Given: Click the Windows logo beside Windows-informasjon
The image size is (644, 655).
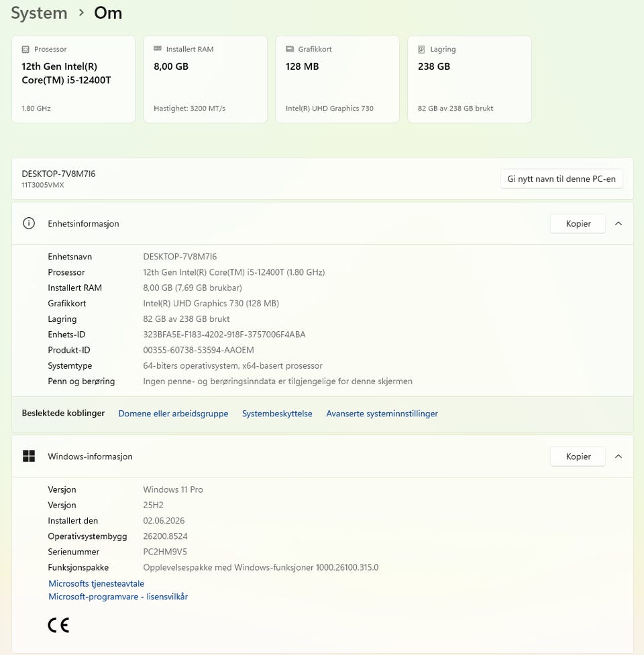Looking at the screenshot, I should 29,456.
